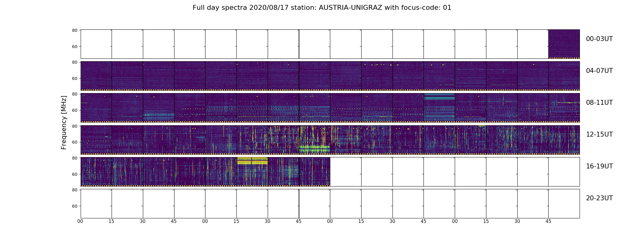Select the '04-07UT' row label
The width and height of the screenshot is (644, 245).
point(599,71)
